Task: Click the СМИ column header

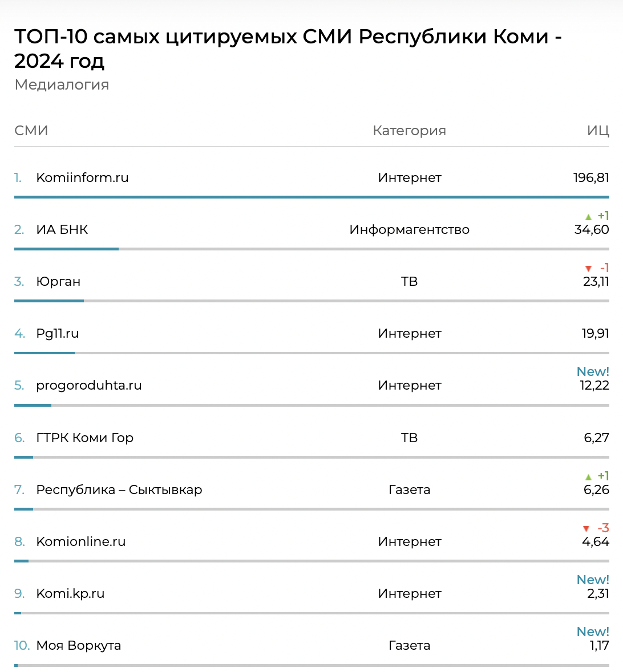Action: click(31, 131)
